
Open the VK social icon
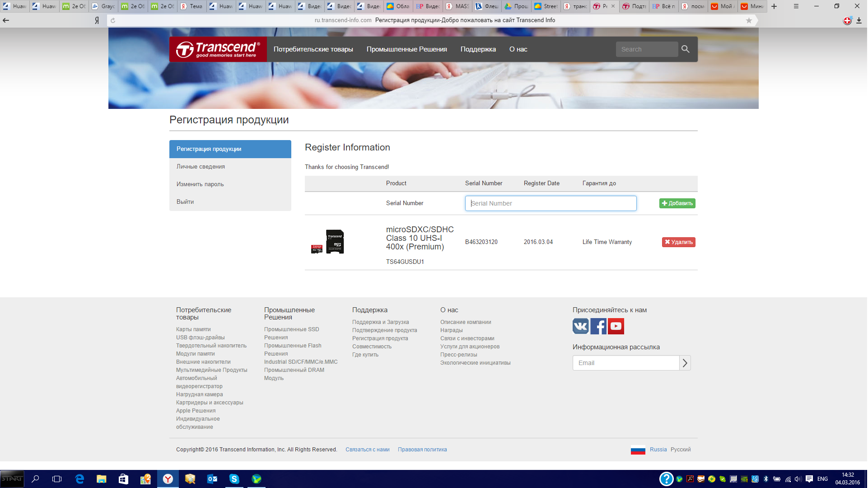click(x=581, y=326)
